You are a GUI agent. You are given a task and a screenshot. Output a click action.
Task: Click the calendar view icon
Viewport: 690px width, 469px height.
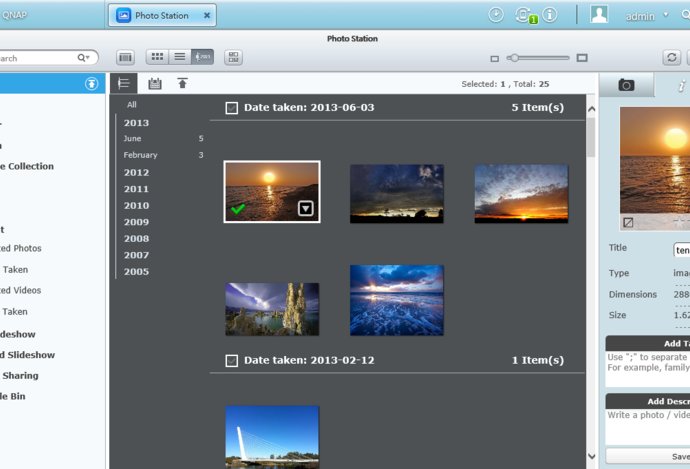click(x=154, y=84)
